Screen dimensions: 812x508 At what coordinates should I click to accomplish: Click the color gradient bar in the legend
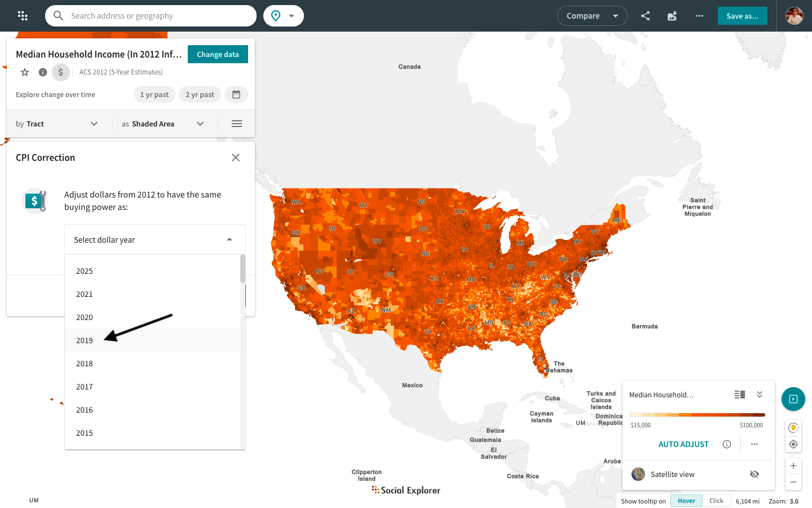click(x=698, y=414)
